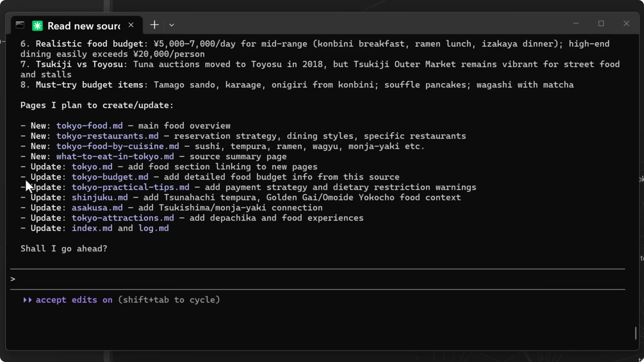Click the "(shift+tab to cycle)" hint text
The image size is (644, 362).
(169, 300)
